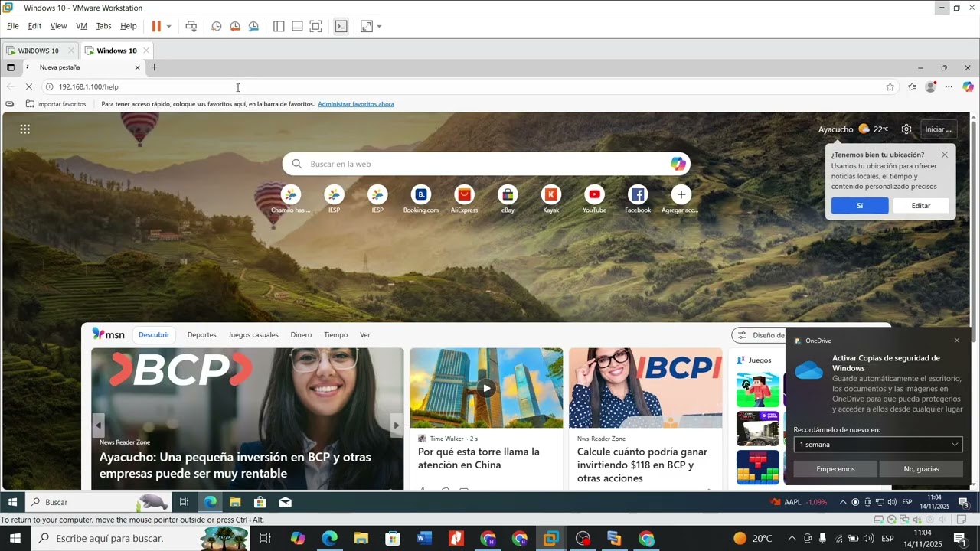The image size is (980, 551).
Task: Go to next slide in the BCP carousel
Action: click(396, 425)
